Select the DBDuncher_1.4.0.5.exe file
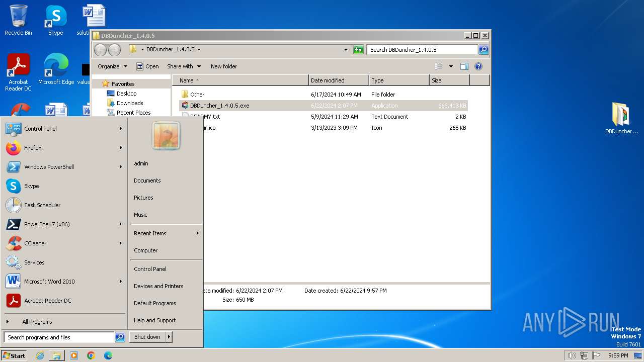 tap(324, 106)
